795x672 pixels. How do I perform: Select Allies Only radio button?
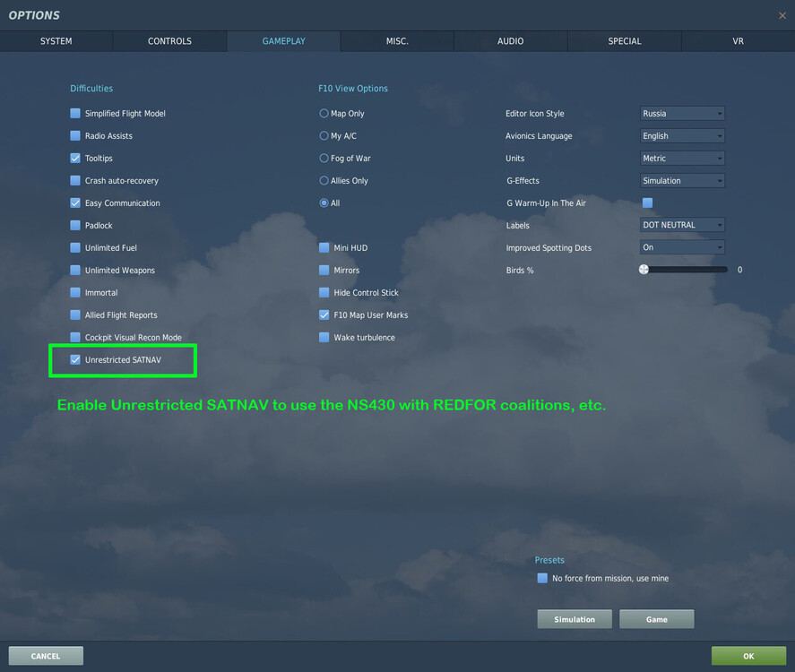324,180
